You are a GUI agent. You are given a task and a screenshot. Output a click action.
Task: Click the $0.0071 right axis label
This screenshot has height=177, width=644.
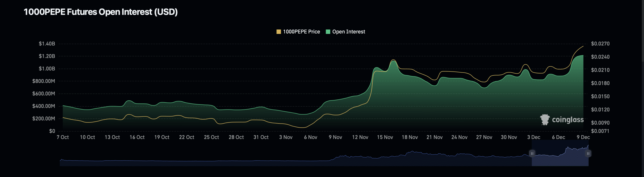(x=600, y=131)
